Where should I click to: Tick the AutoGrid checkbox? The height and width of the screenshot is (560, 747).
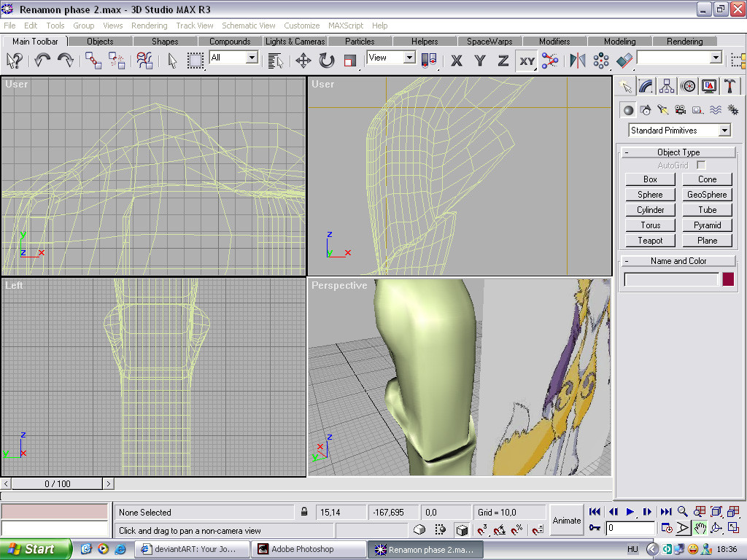click(x=701, y=166)
